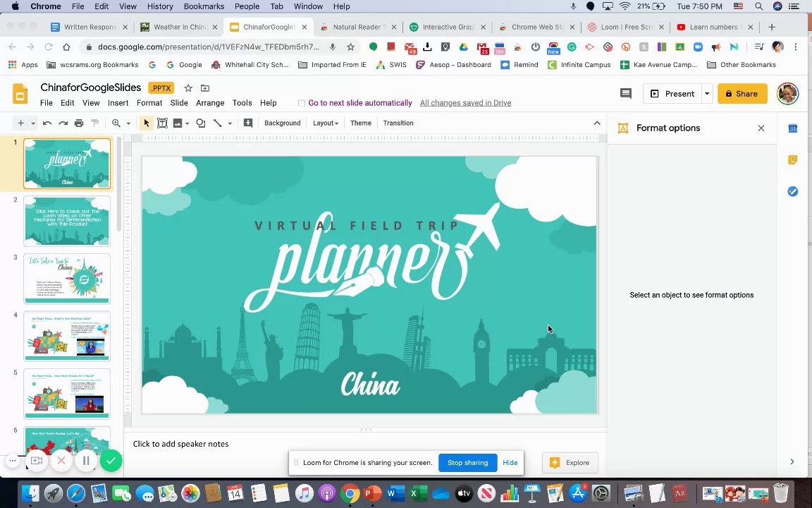This screenshot has height=508, width=812.
Task: Click the Undo arrow in the toolbar
Action: pos(47,123)
